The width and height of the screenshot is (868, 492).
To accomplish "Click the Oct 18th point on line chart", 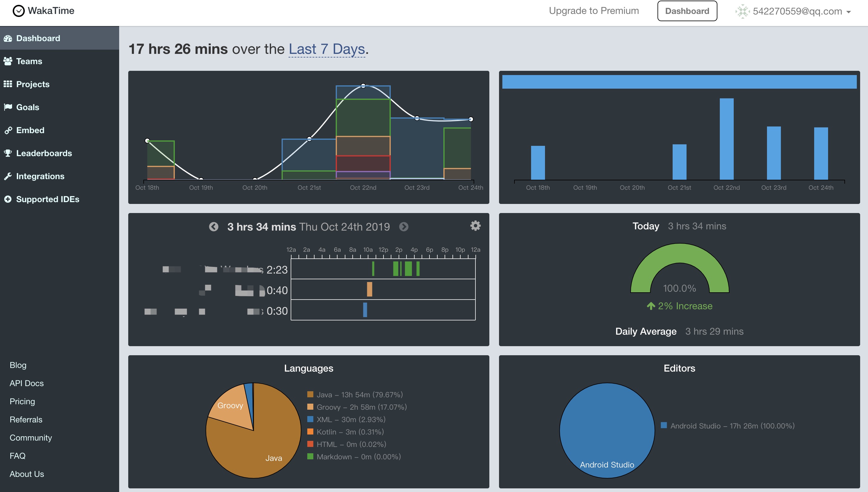I will coord(147,141).
